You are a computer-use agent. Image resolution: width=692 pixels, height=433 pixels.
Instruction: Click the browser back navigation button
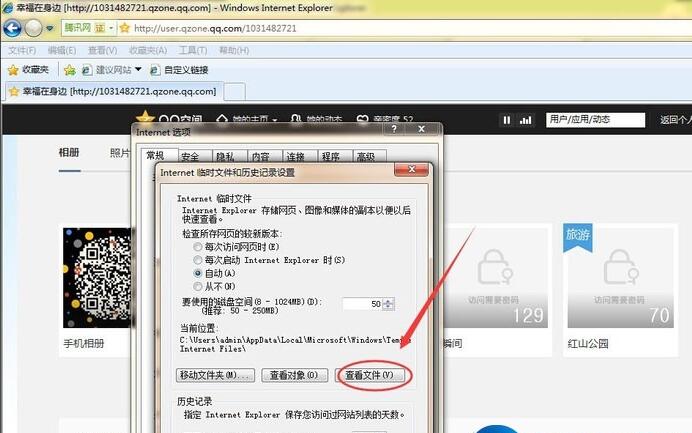12,27
